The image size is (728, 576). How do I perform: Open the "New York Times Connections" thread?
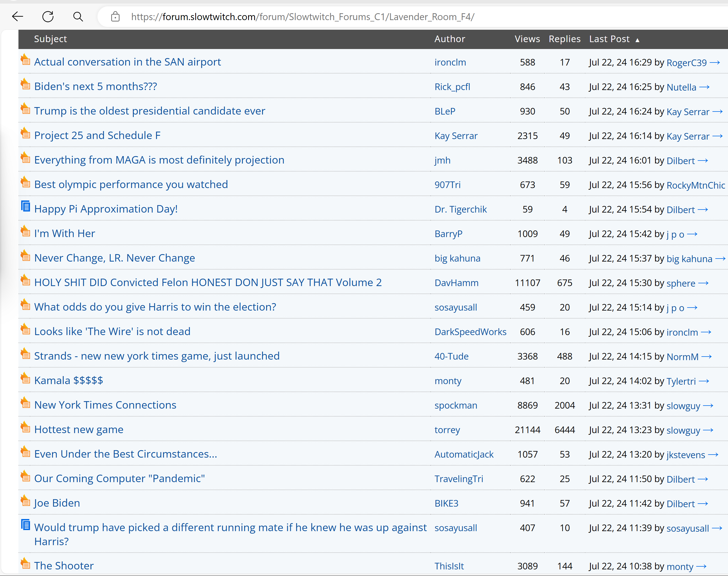(105, 405)
